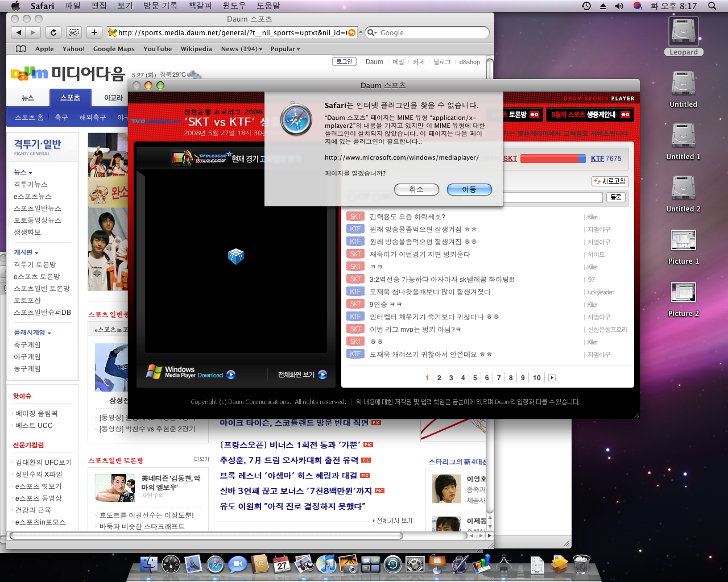Click the orange SnapBack icon in address bar
The image size is (728, 582).
pyautogui.click(x=351, y=33)
